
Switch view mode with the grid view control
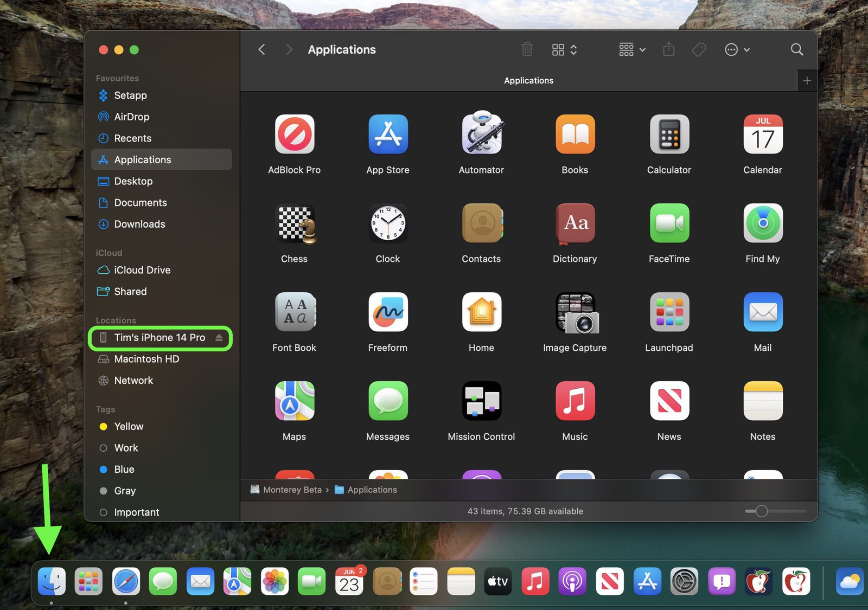pos(558,49)
